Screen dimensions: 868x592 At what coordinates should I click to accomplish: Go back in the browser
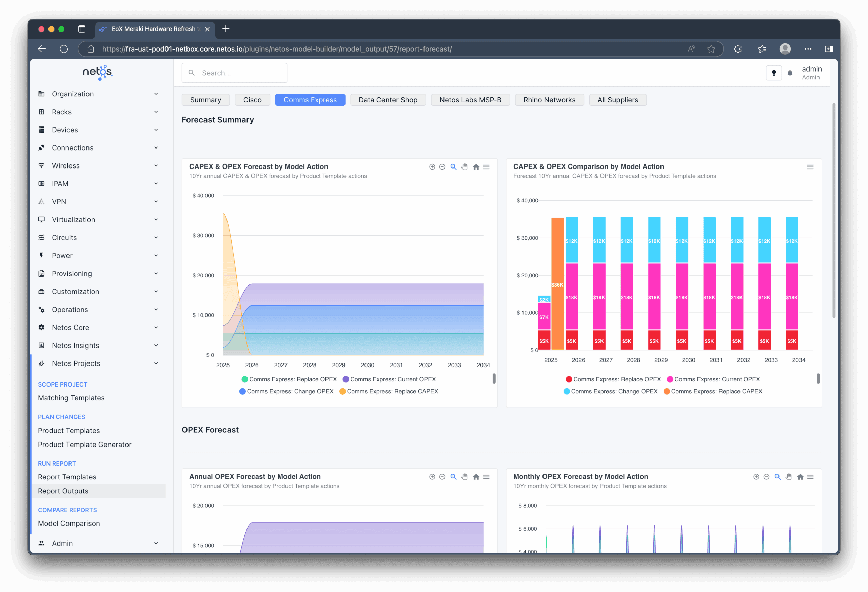pos(42,49)
